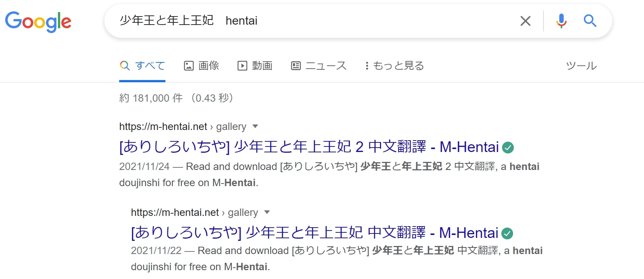Clear the search query with the X icon
644x279 pixels.
pyautogui.click(x=526, y=21)
